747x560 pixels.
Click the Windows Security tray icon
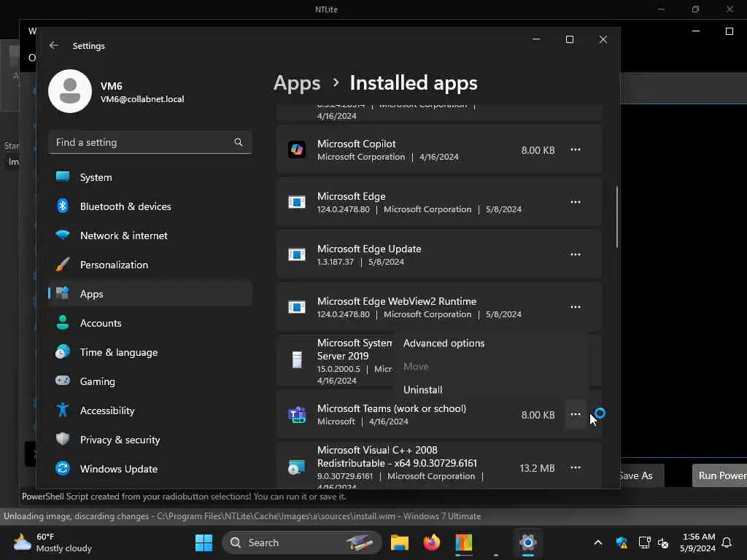tap(622, 542)
